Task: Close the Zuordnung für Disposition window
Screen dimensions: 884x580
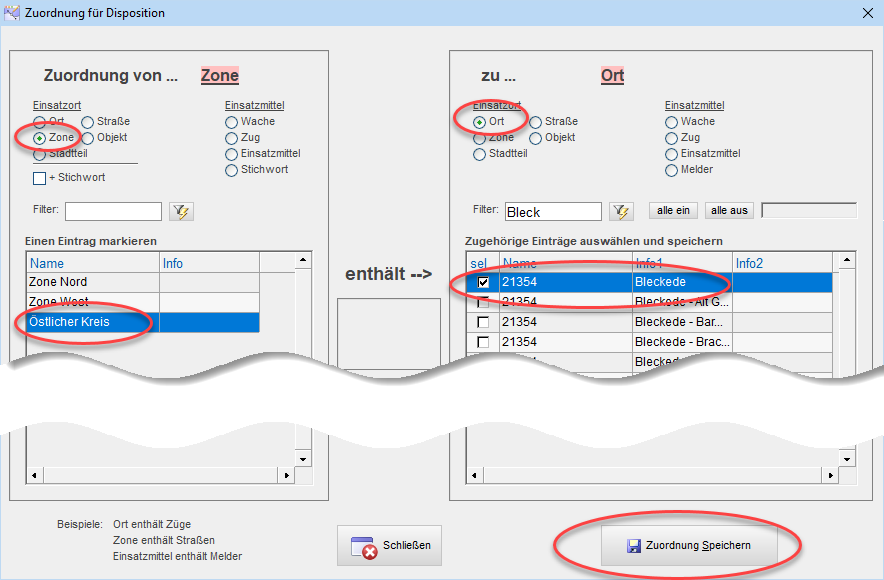Action: click(x=866, y=13)
